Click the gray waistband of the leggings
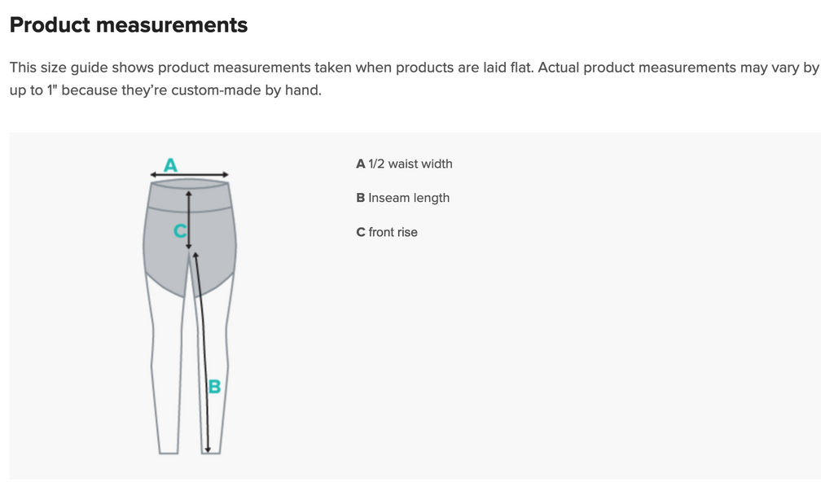Viewport: 834px width, 504px height. 190,195
